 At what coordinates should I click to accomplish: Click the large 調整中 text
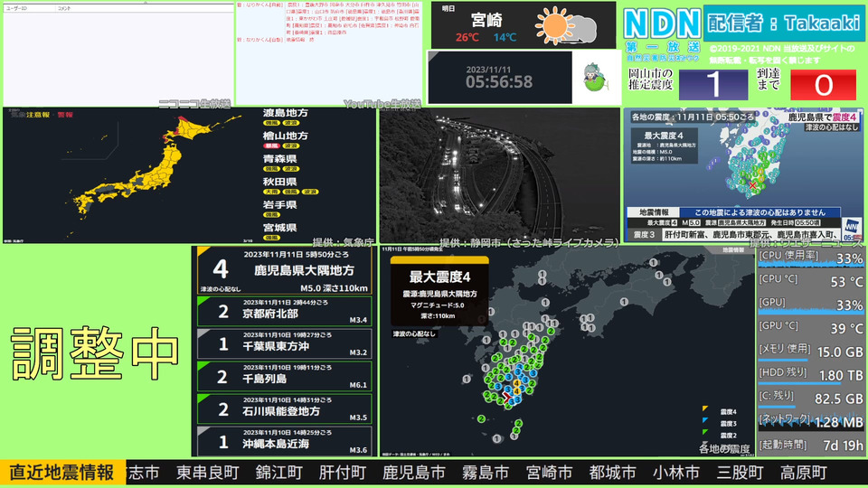95,353
